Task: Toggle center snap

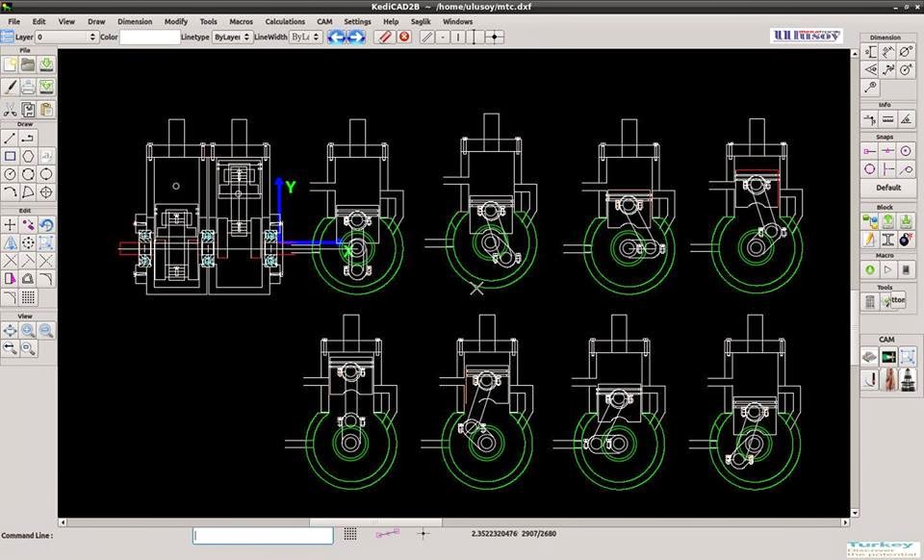Action: pyautogui.click(x=906, y=151)
